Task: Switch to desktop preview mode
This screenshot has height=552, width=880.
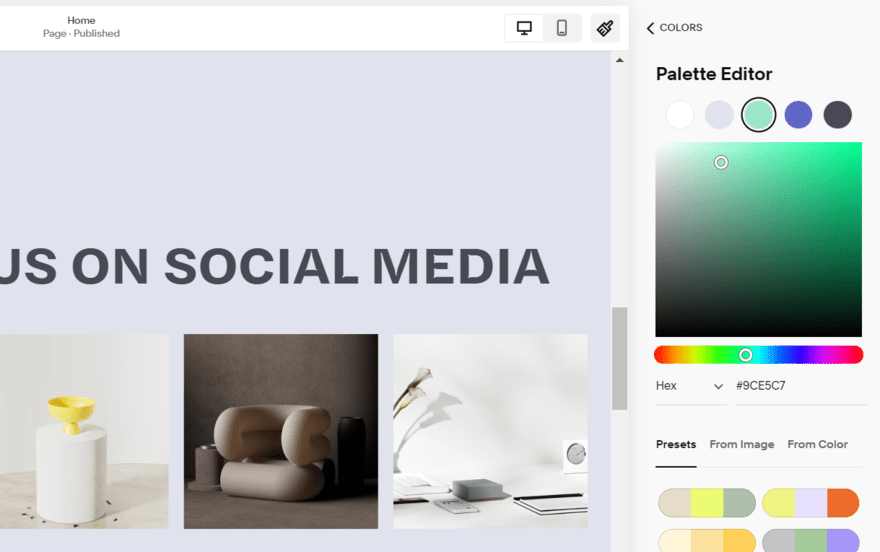Action: [x=524, y=28]
